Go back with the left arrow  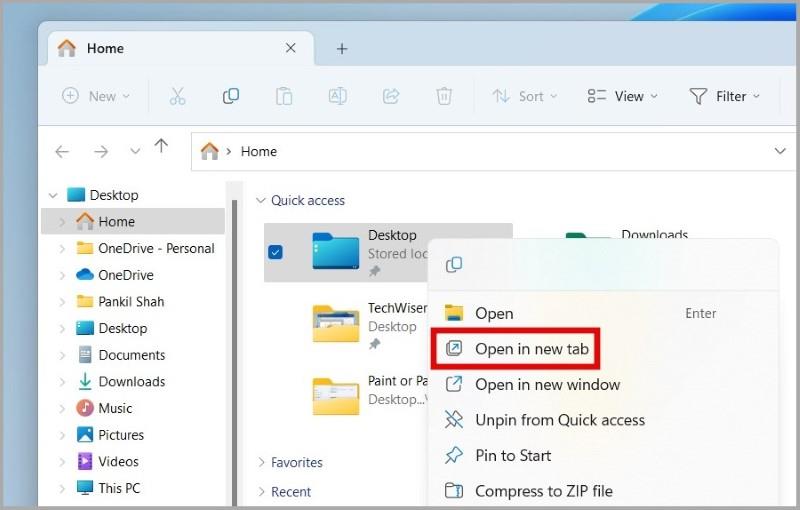[x=62, y=151]
